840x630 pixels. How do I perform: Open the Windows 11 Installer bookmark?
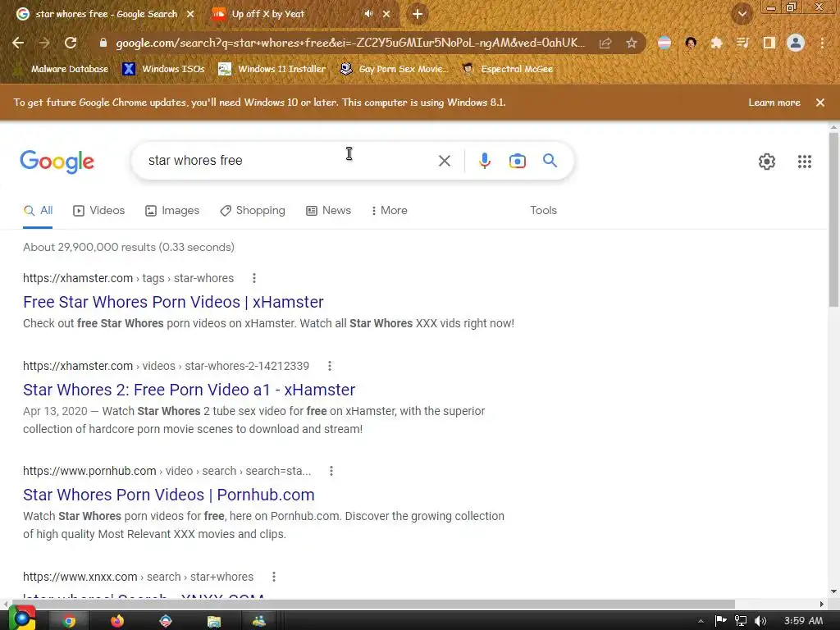coord(272,69)
